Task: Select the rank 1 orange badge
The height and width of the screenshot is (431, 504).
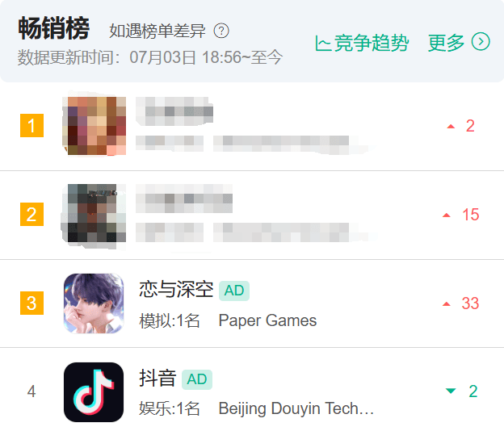Action: click(x=31, y=126)
